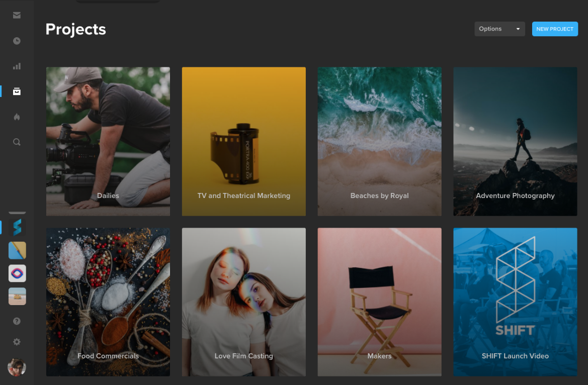
Task: Open the Makers project card
Action: 379,302
